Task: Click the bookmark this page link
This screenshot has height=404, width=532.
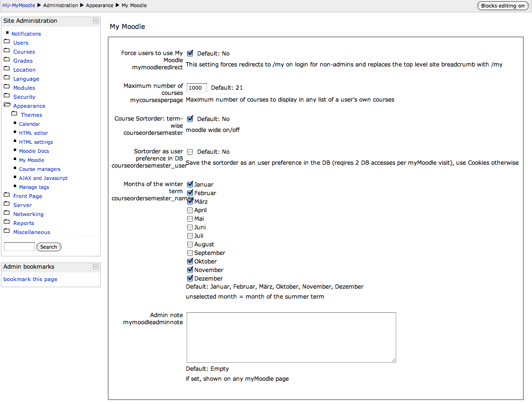Action: coord(30,279)
